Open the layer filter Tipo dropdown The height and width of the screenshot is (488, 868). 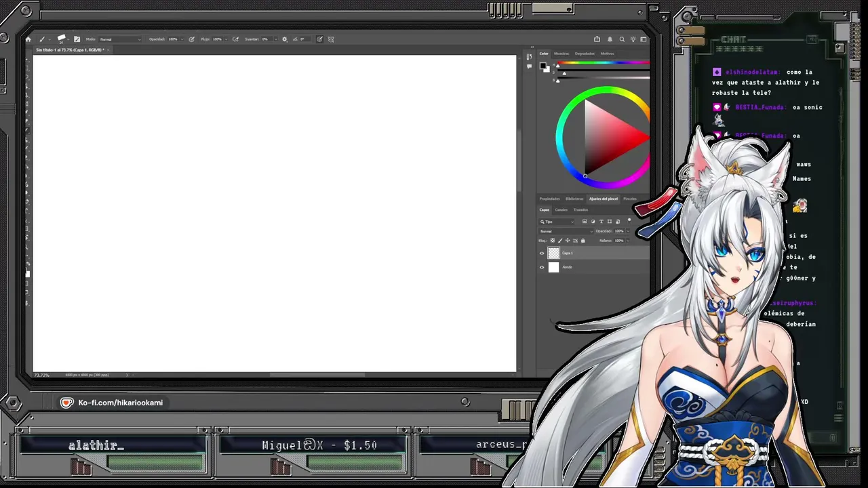pos(557,222)
